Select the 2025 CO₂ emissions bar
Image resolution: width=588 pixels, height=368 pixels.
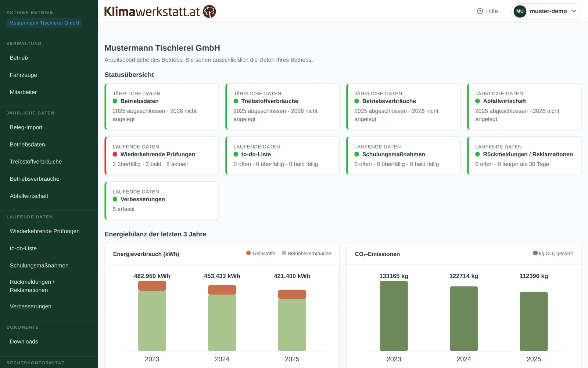pos(534,321)
